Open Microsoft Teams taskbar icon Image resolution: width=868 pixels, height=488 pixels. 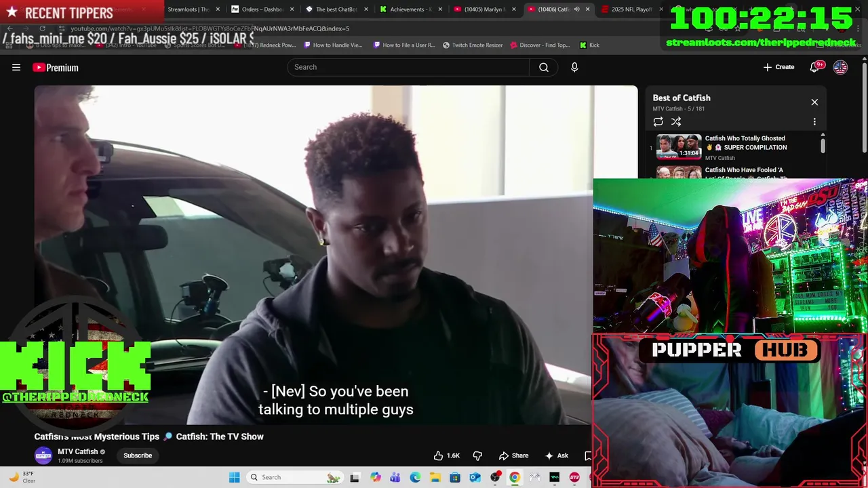(x=395, y=477)
